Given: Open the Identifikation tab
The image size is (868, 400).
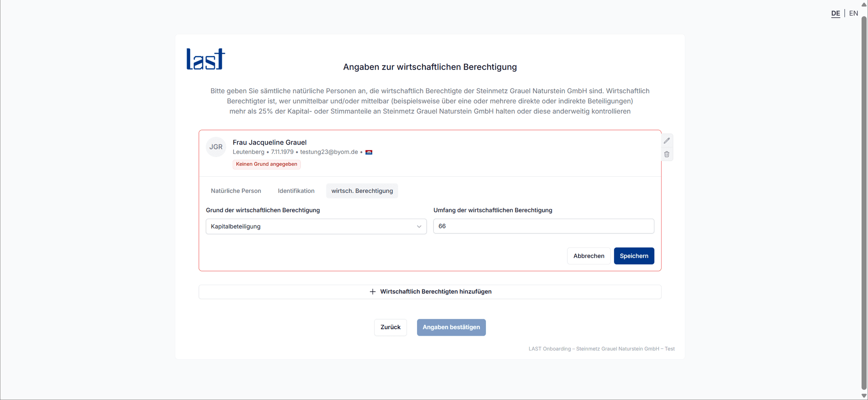Looking at the screenshot, I should [x=296, y=191].
